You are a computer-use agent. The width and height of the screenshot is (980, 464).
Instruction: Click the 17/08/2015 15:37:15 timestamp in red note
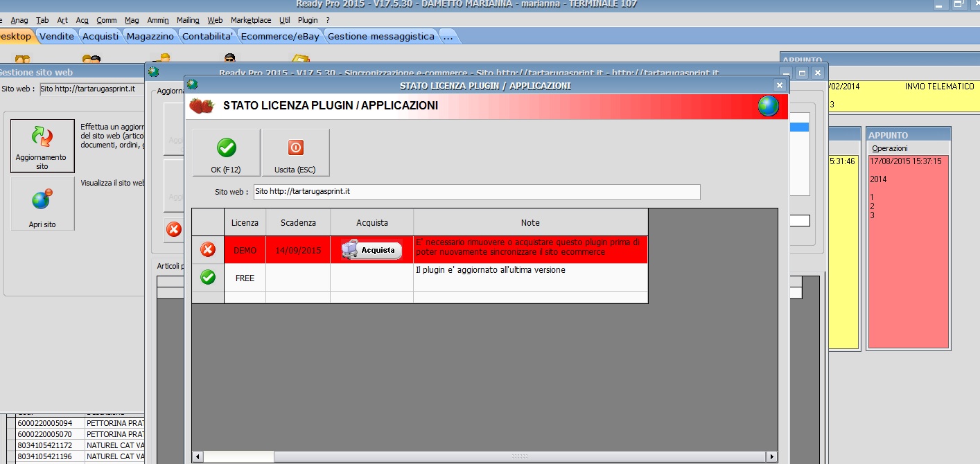point(905,161)
